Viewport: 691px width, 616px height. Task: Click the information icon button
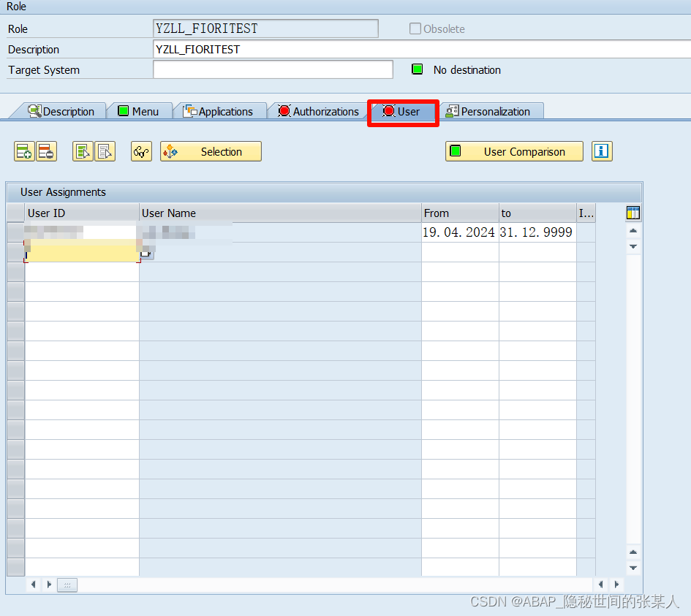point(602,151)
